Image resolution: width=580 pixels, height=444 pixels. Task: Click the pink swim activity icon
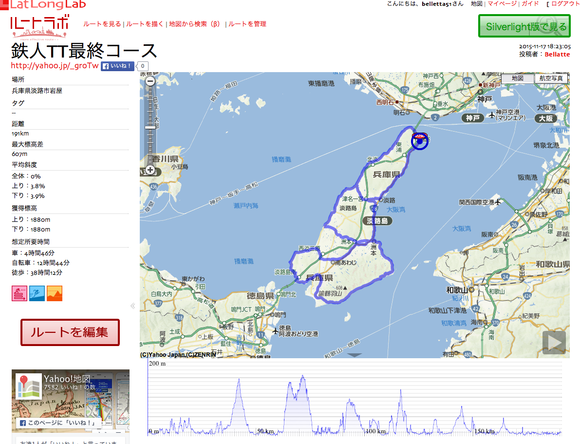(x=19, y=293)
